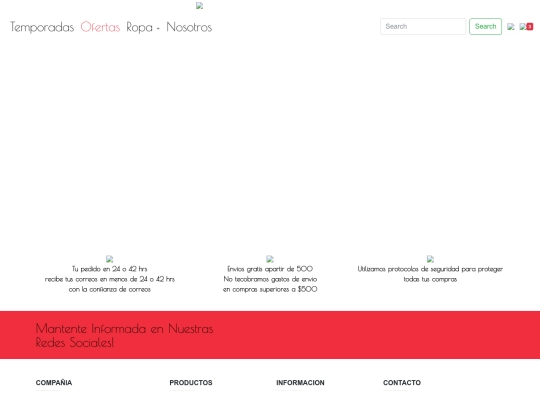This screenshot has width=540, height=405.
Task: Click 'en compras superiores a $500' text
Action: coord(270,289)
